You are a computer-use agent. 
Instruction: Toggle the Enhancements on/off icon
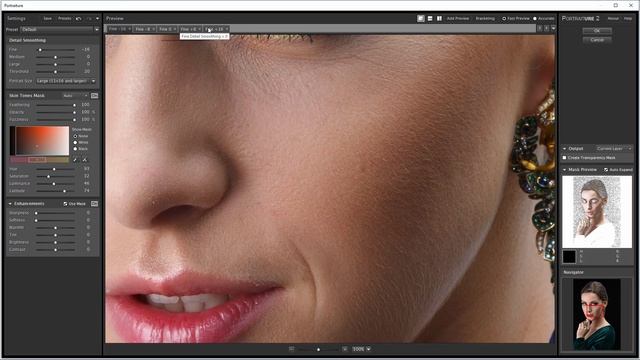[94, 204]
